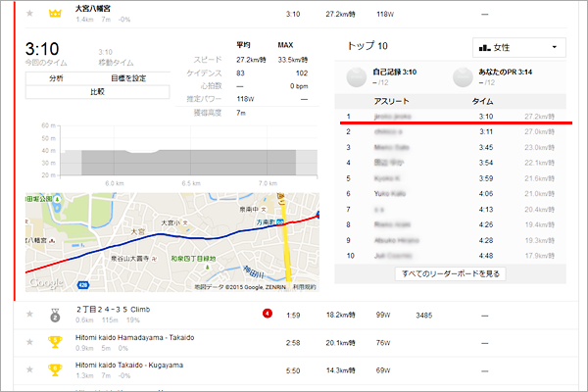Click the タイム column header
The height and width of the screenshot is (392, 588).
pyautogui.click(x=482, y=101)
